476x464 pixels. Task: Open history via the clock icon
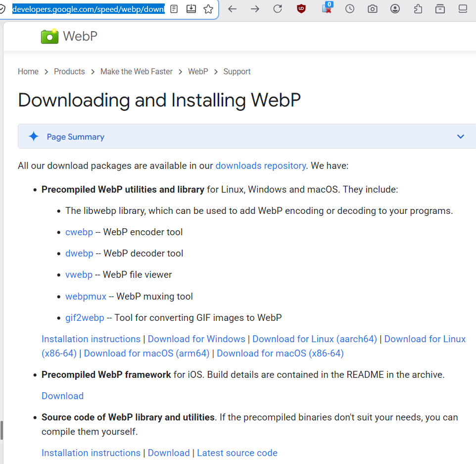[350, 9]
